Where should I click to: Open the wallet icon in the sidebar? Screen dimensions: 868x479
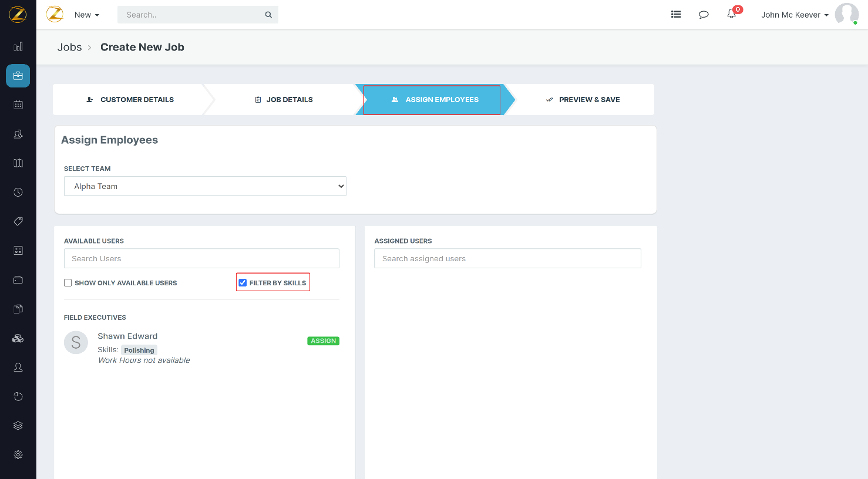[18, 280]
